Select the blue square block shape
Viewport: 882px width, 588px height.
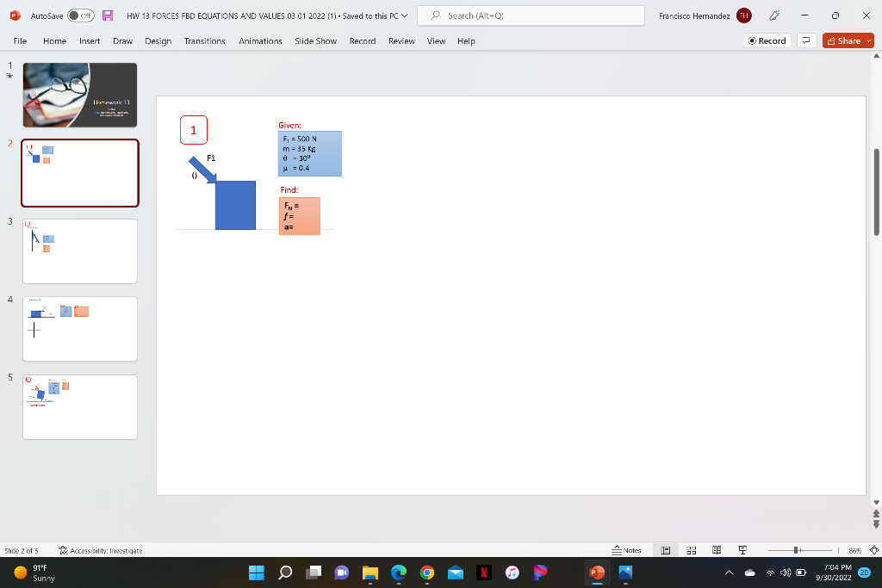(236, 205)
